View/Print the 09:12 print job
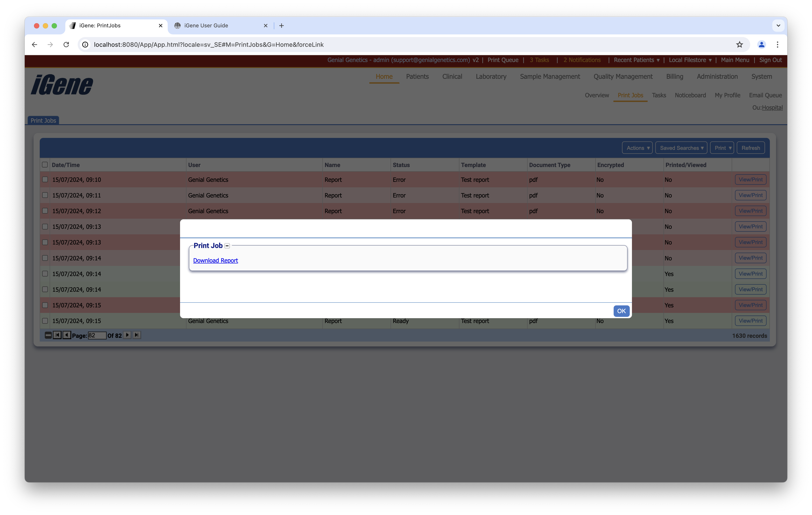This screenshot has height=515, width=812. (751, 211)
